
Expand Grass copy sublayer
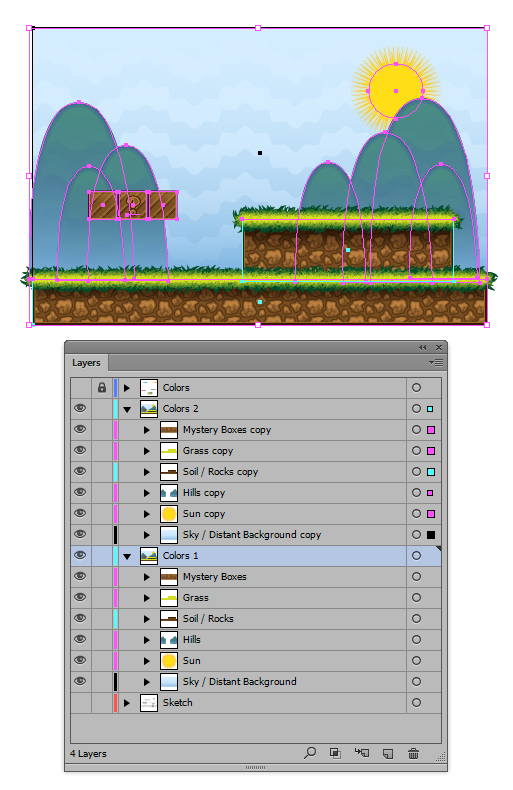(x=147, y=451)
